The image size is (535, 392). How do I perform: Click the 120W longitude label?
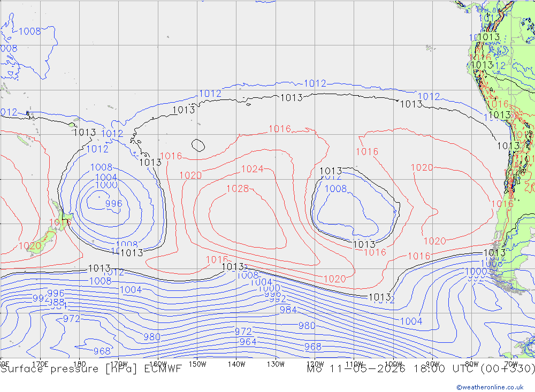click(x=315, y=364)
